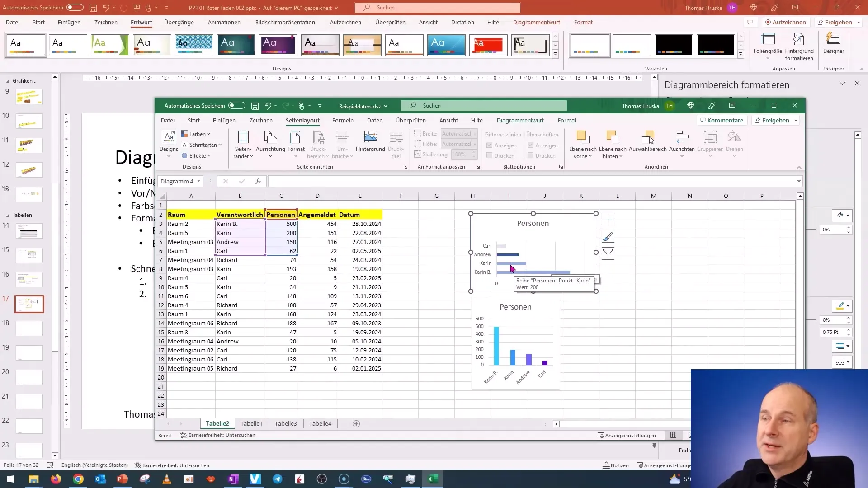Select the red PowerPoint design theme
Screen dimensions: 868x488
pyautogui.click(x=488, y=45)
